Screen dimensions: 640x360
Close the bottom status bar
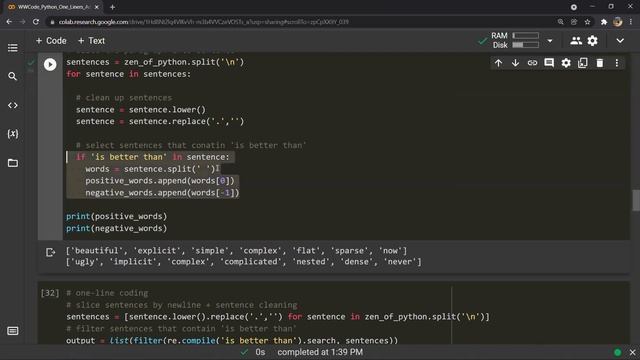click(x=632, y=352)
